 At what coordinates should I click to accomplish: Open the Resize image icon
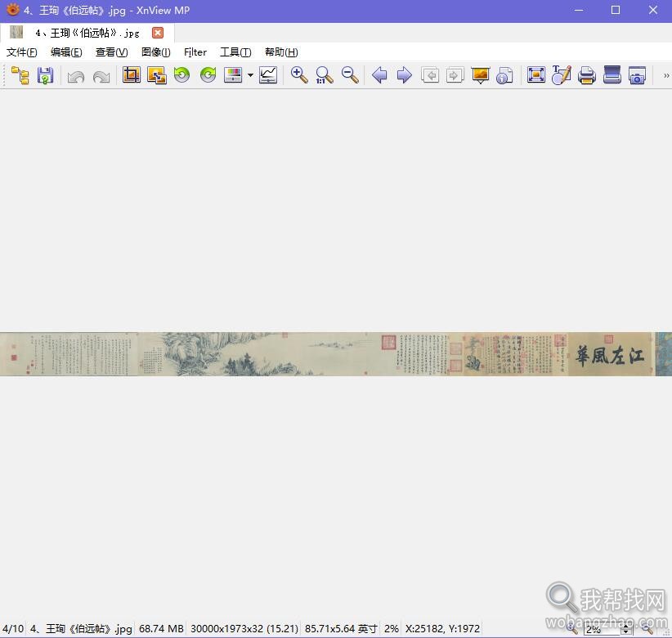157,75
